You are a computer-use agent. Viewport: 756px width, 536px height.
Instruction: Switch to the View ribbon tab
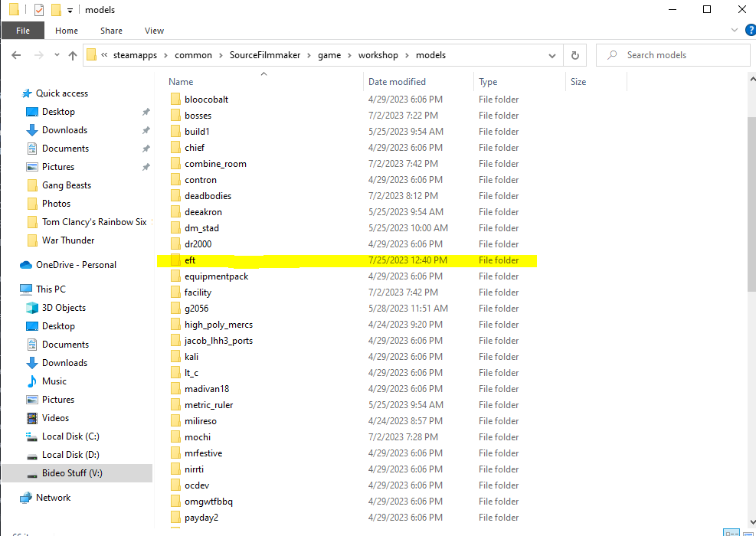(x=154, y=31)
